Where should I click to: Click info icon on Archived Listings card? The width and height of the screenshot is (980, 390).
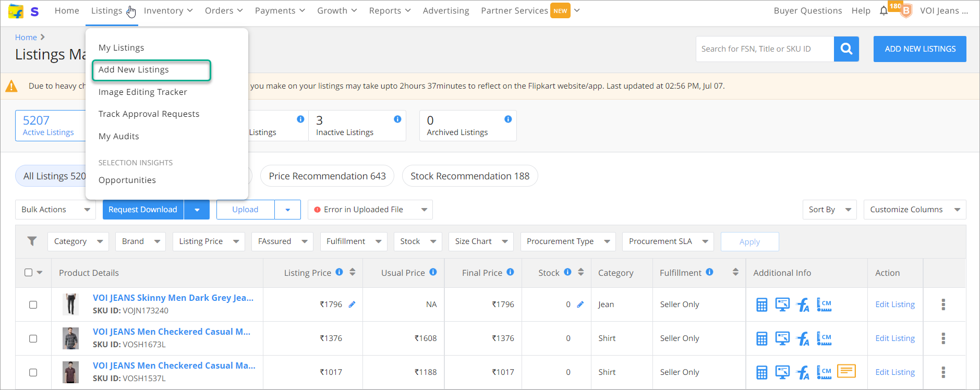[508, 119]
